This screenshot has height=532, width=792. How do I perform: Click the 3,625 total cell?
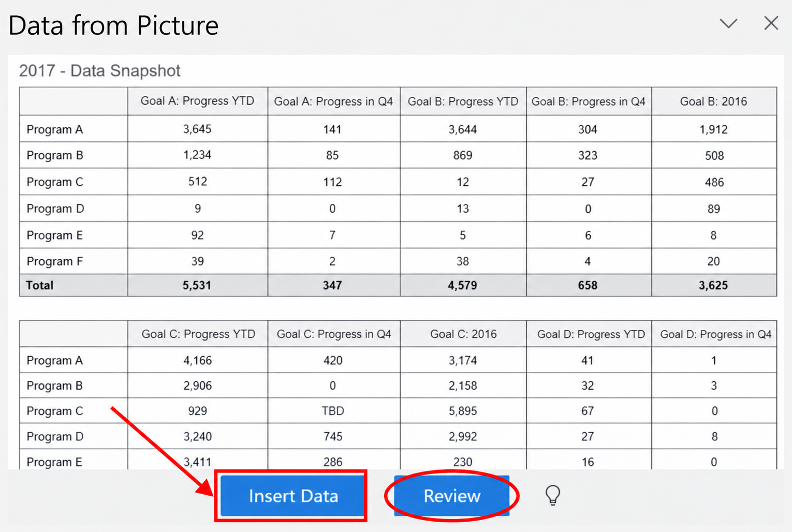[x=713, y=285]
